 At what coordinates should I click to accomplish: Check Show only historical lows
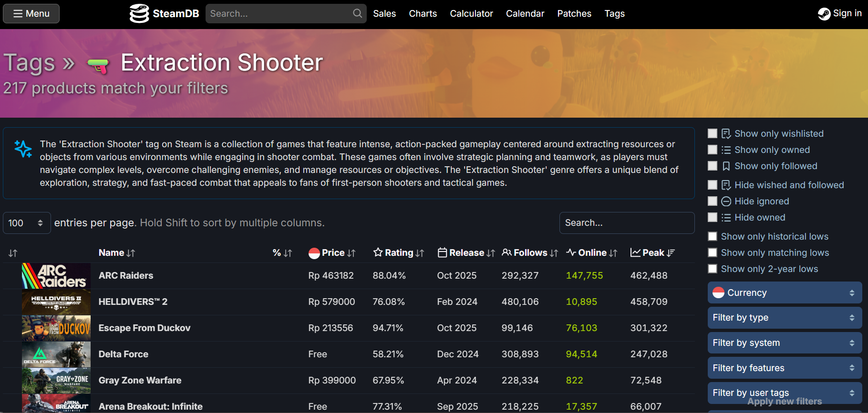[713, 236]
